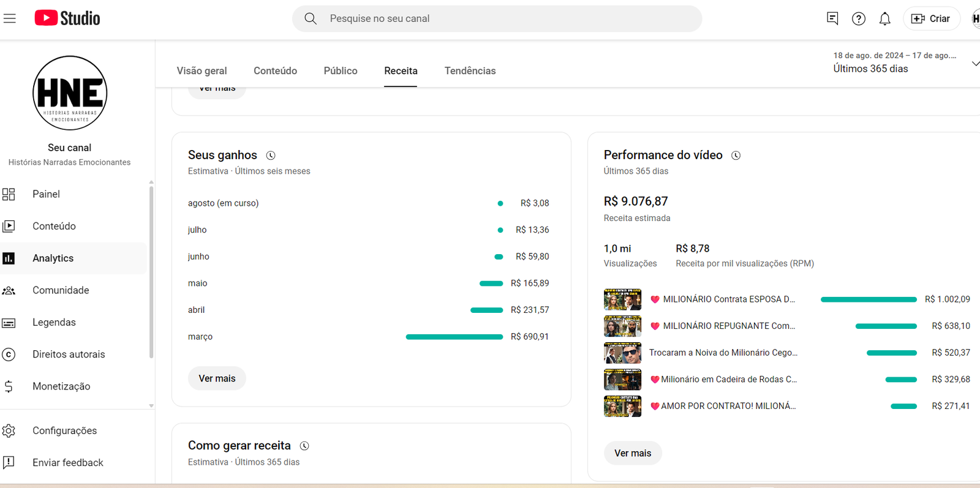980x488 pixels.
Task: Click Ver mais under Performance do vídeo
Action: click(x=633, y=453)
